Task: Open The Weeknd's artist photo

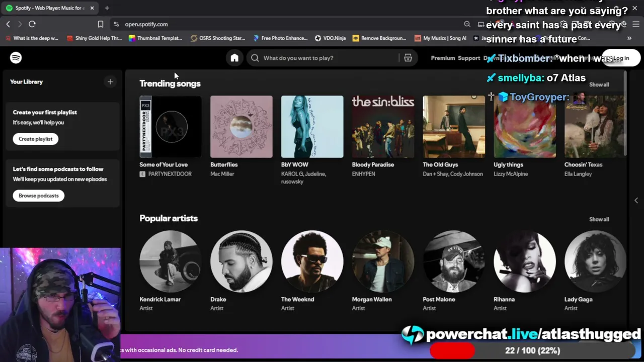Action: click(x=312, y=261)
